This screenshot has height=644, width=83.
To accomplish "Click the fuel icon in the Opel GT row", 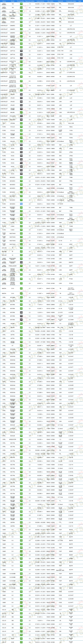I will [21, 346].
